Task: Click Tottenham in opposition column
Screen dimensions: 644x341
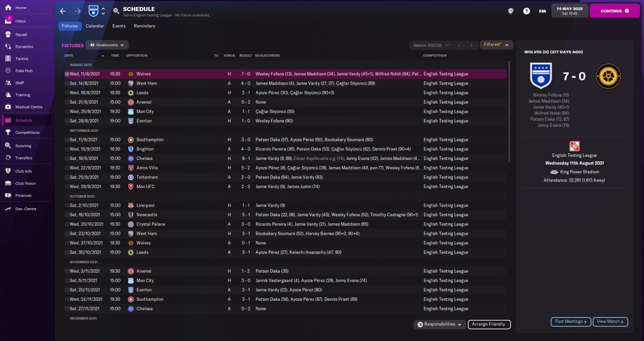Action: (x=147, y=178)
